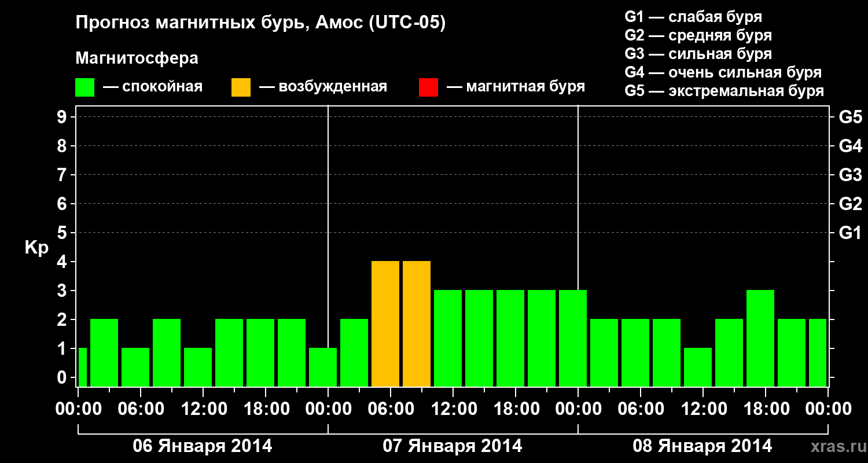Click the narrow first Kp 1 bar at chart start
The height and width of the screenshot is (463, 868).
pyautogui.click(x=82, y=368)
